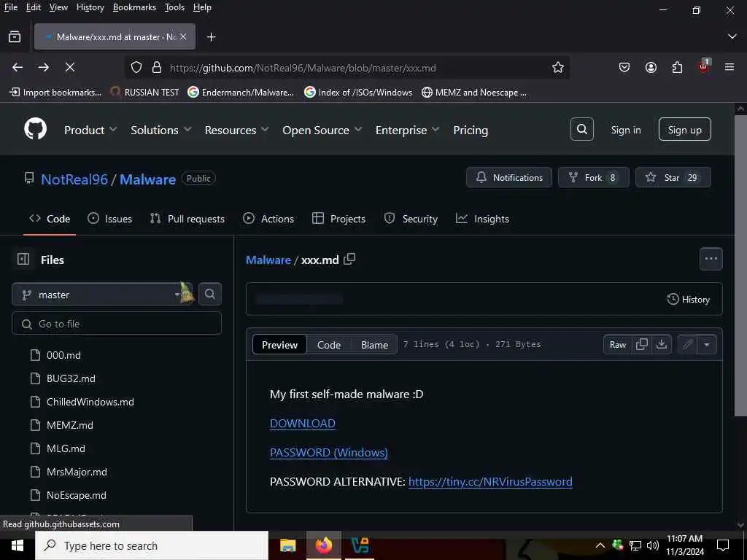Click the GitHub logo icon

point(35,129)
